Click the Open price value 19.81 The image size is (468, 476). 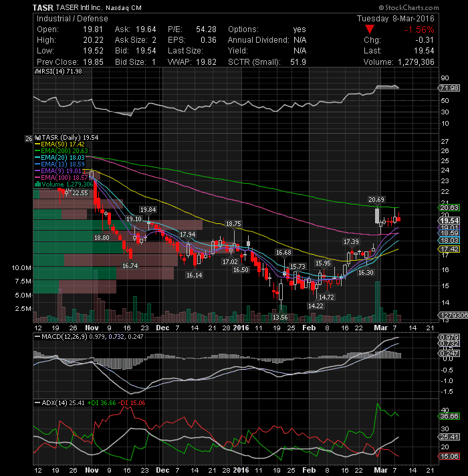(x=92, y=29)
